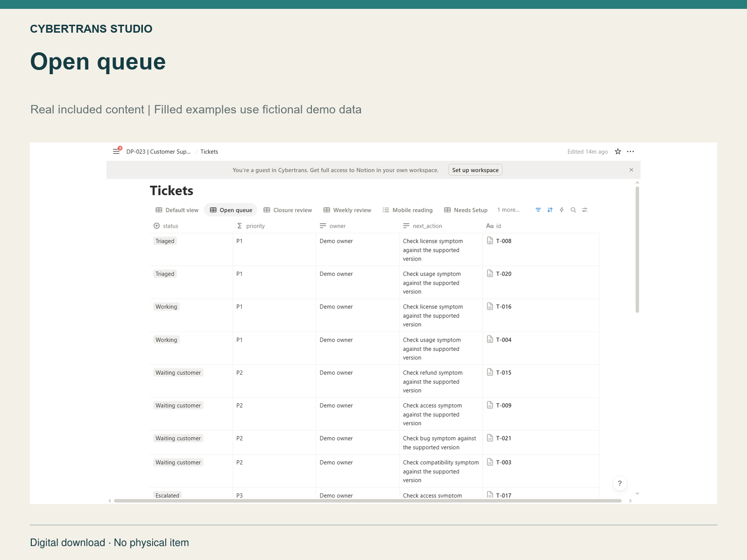Click the sort arrows icon

click(550, 210)
